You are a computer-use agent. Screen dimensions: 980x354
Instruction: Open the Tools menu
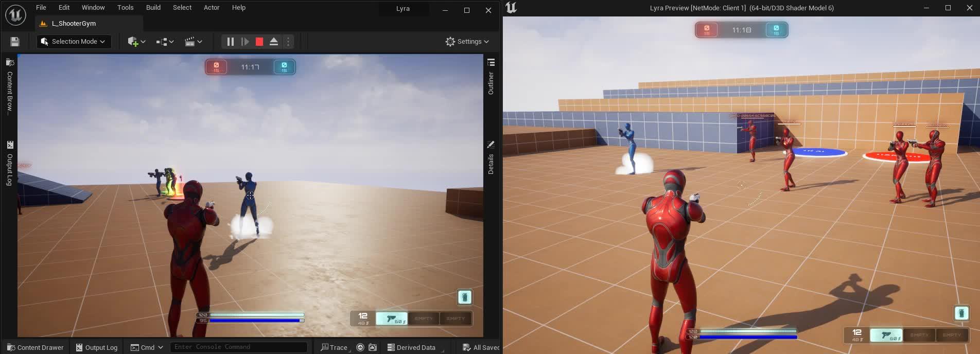point(125,8)
